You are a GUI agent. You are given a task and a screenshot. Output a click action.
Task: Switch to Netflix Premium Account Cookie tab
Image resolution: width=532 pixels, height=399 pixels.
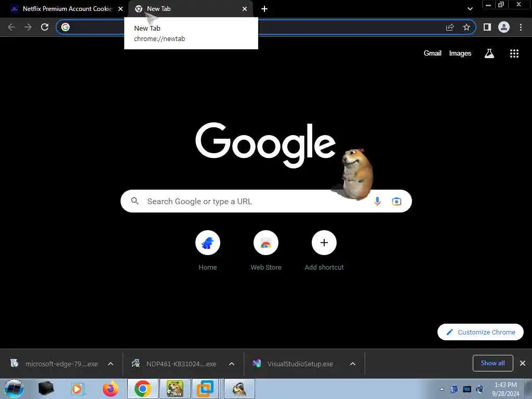[x=64, y=9]
